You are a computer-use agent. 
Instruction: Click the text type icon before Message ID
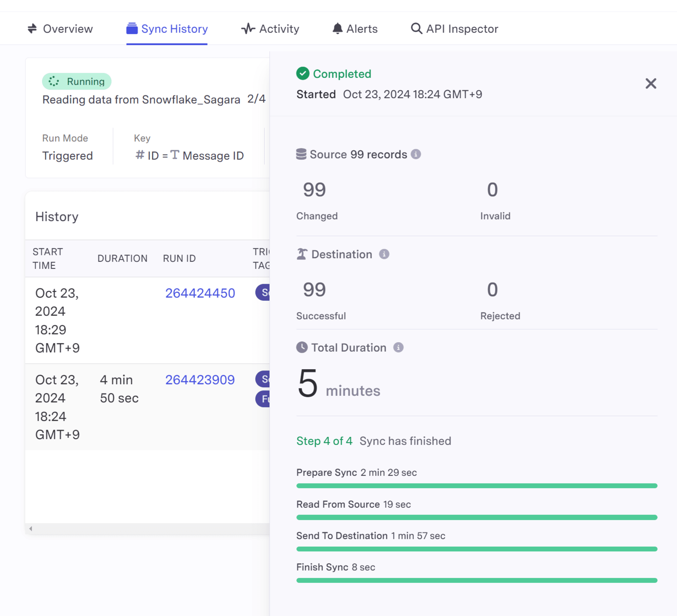point(175,155)
